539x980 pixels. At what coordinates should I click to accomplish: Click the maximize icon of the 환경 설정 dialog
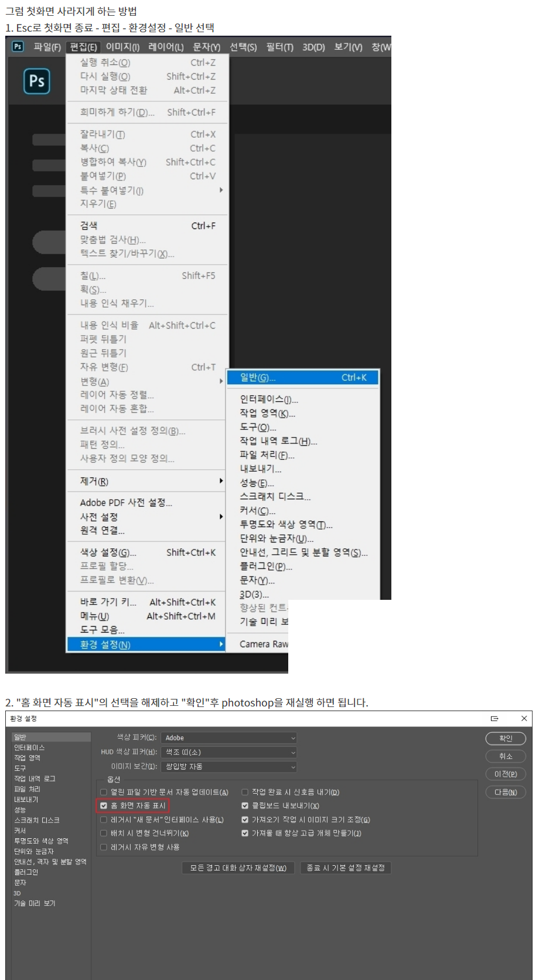(x=494, y=718)
